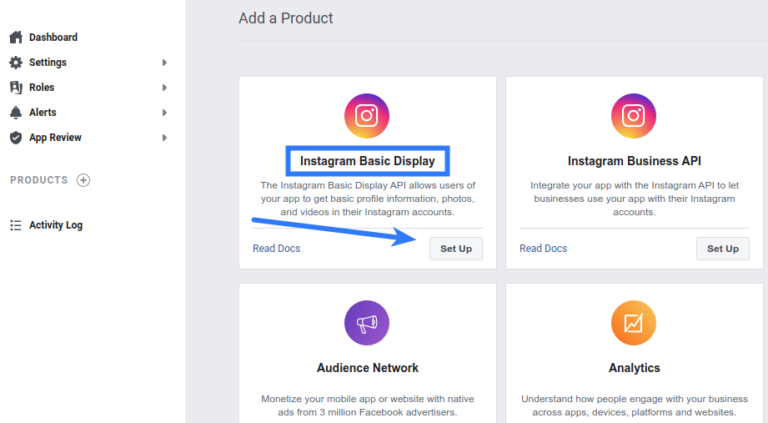Click the Instagram Basic Display logo
768x423 pixels.
click(x=366, y=115)
